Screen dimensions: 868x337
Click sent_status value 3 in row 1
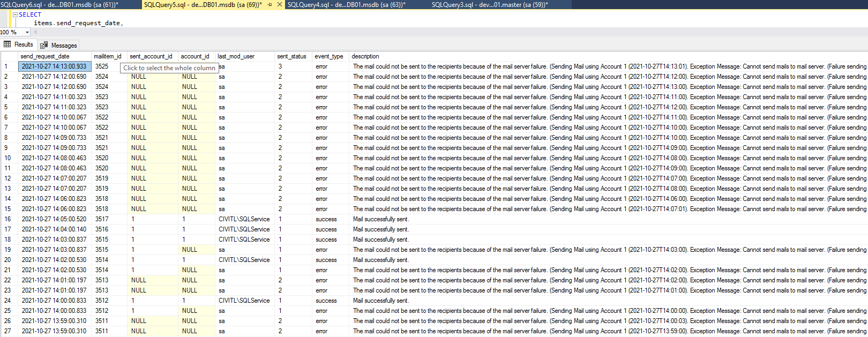point(294,66)
